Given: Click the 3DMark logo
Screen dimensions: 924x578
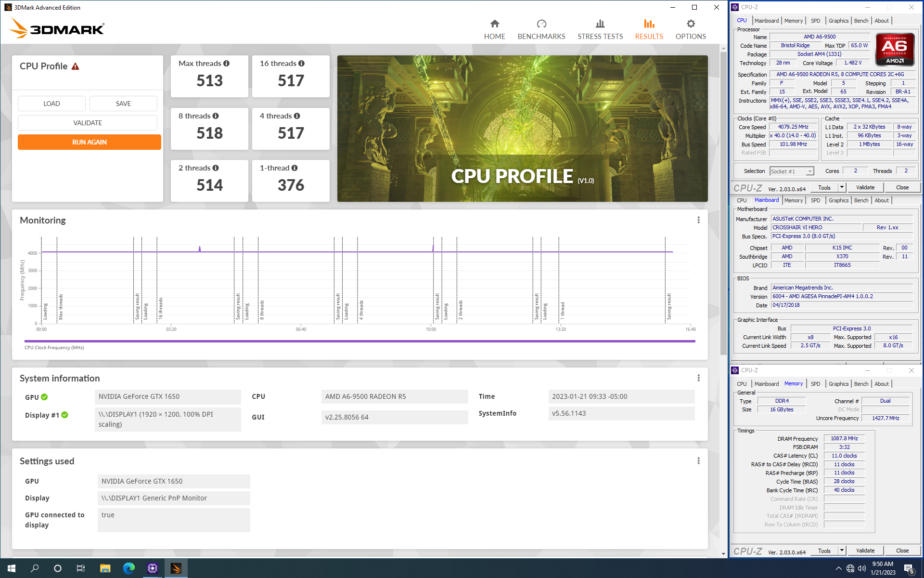Looking at the screenshot, I should point(57,28).
